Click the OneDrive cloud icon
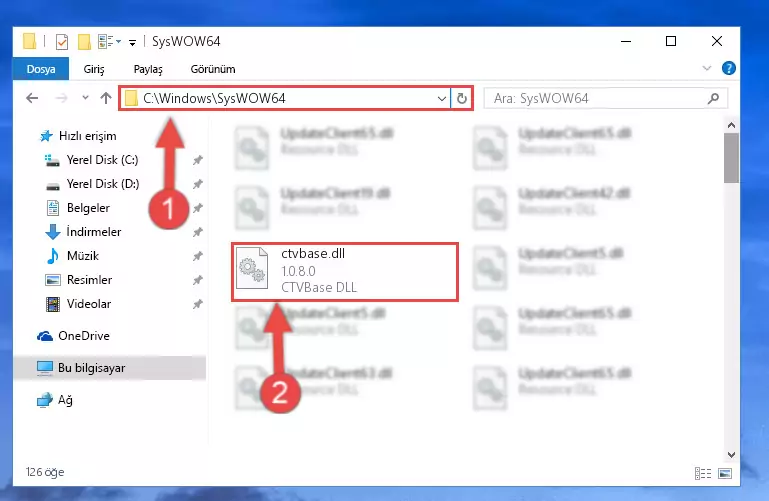Image resolution: width=769 pixels, height=501 pixels. coord(45,336)
